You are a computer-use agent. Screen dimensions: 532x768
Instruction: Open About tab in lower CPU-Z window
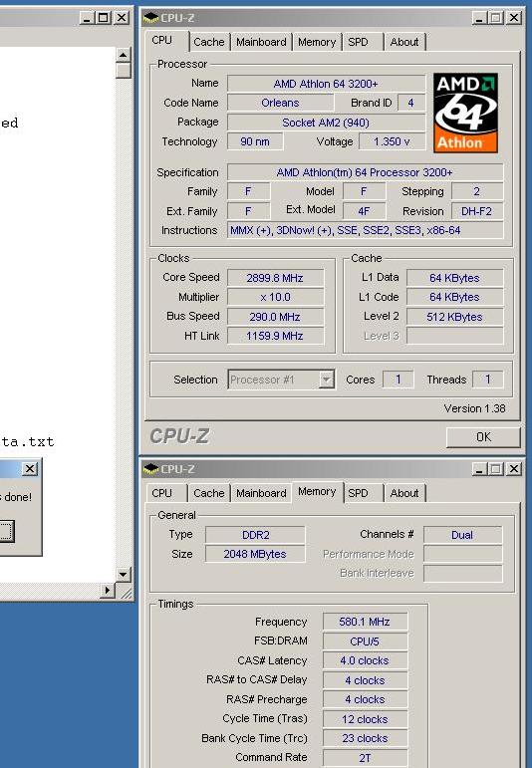(x=404, y=493)
